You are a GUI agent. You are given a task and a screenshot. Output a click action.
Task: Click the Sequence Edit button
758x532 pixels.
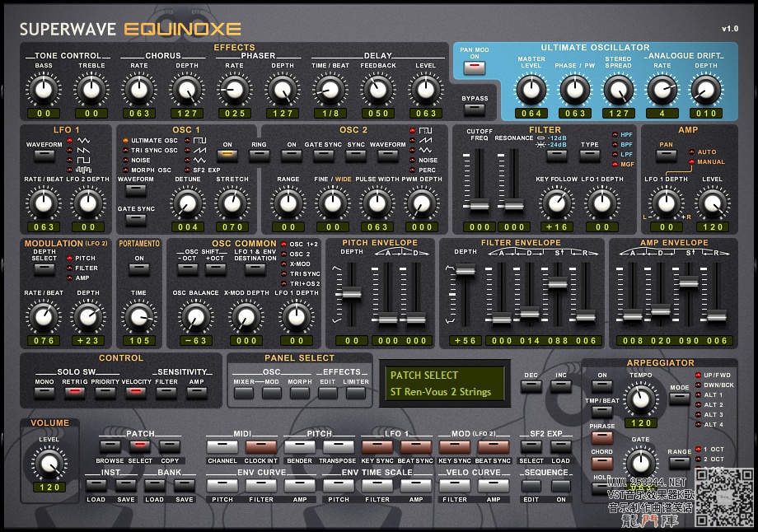pos(531,485)
